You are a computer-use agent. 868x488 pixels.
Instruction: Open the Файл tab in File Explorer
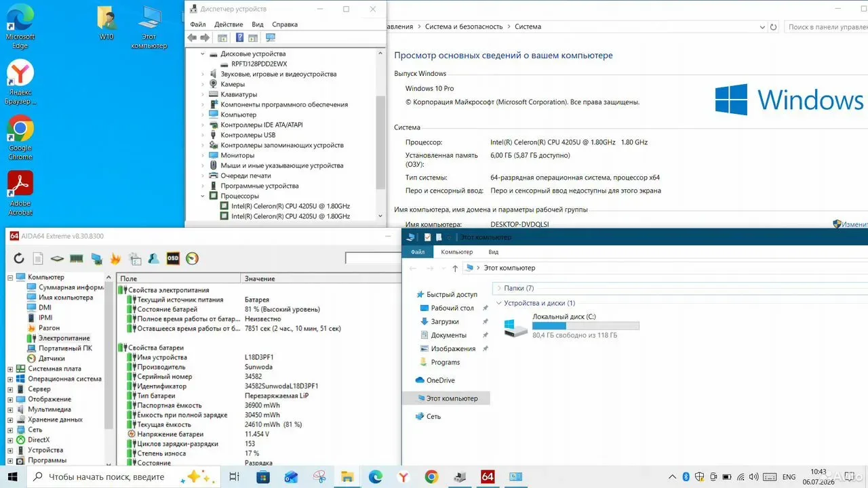tap(418, 252)
